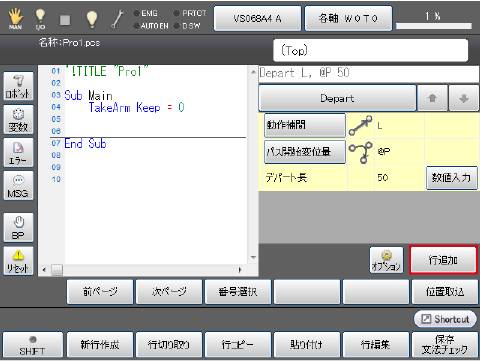The width and height of the screenshot is (480, 361).
Task: Open the 動作補間 interpolation selector
Action: coord(305,125)
